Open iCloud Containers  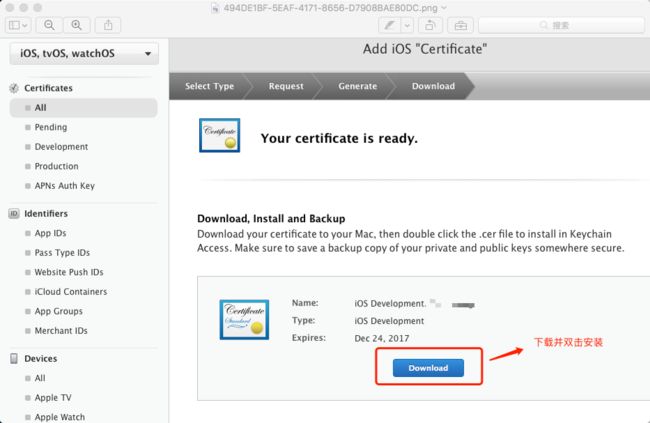(x=71, y=292)
